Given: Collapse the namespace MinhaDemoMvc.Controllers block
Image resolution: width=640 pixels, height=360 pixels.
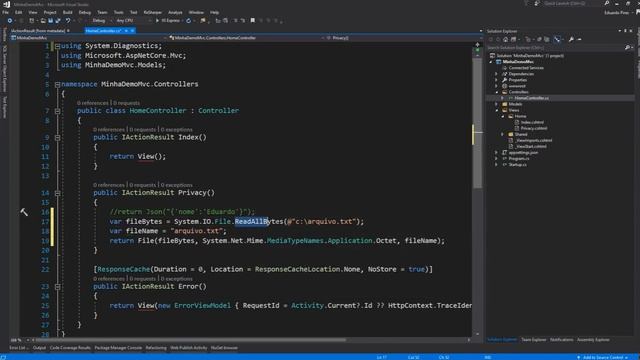Looking at the screenshot, I should coord(58,84).
